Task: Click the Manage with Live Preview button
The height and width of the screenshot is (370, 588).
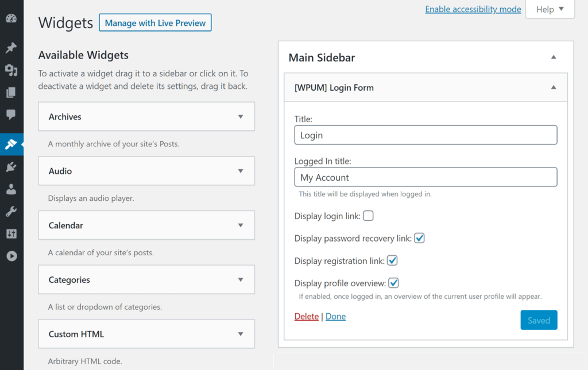Action: coord(155,22)
